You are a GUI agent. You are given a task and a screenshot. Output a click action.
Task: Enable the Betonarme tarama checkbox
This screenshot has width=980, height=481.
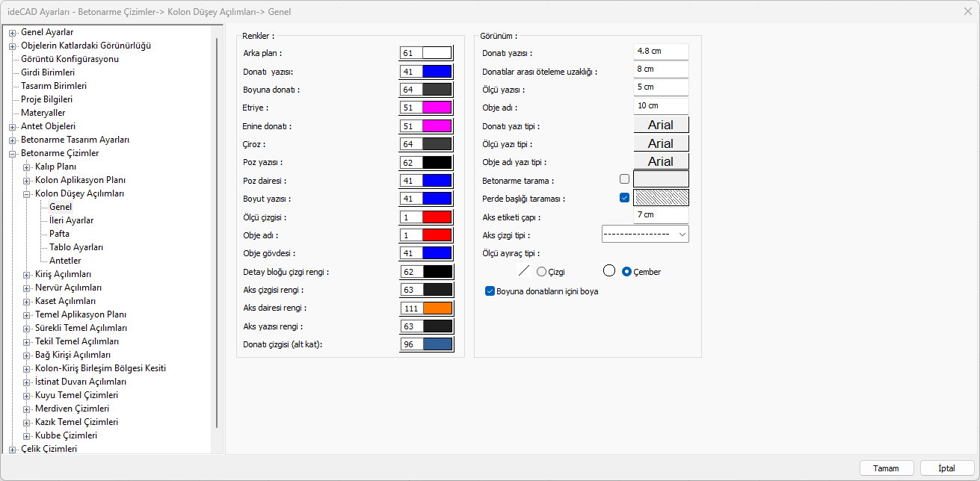[x=624, y=179]
